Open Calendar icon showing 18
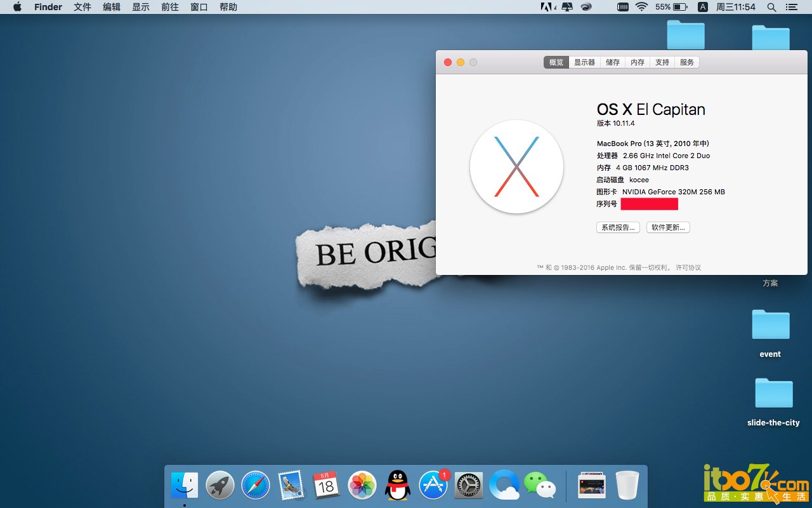Viewport: 812px width, 508px height. (327, 486)
